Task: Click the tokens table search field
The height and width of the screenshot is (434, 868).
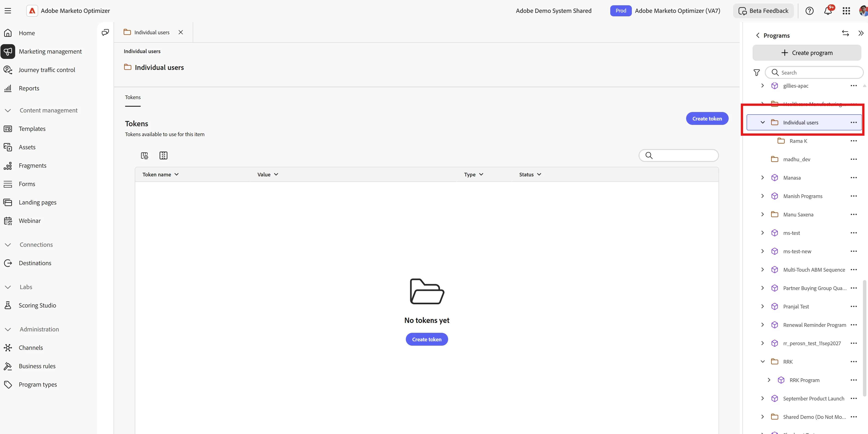Action: pos(679,155)
